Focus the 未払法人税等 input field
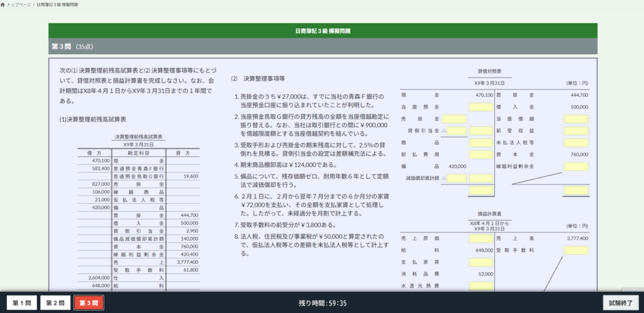Screen dimensions: 644x313 click(576, 143)
